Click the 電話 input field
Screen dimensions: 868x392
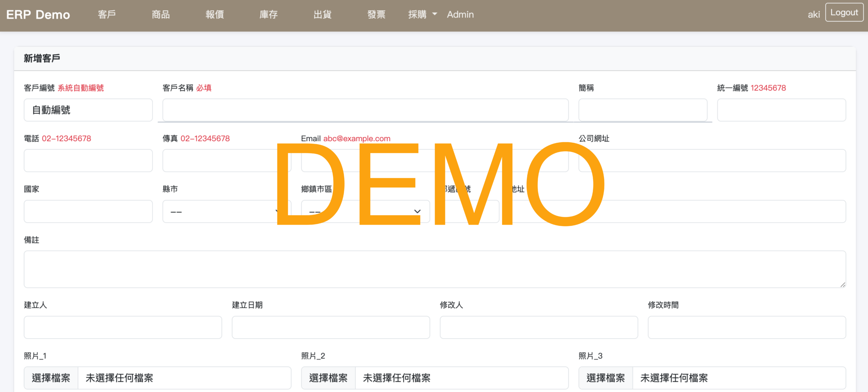tap(88, 160)
